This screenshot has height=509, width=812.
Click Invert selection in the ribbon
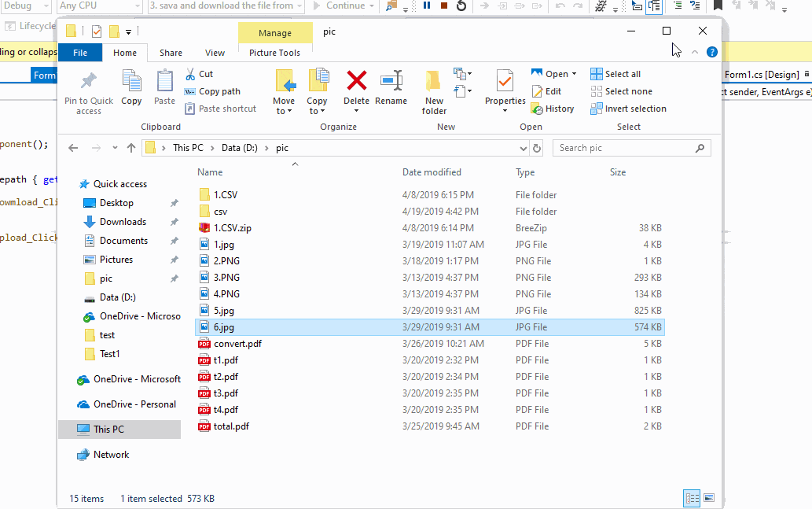[x=628, y=109]
